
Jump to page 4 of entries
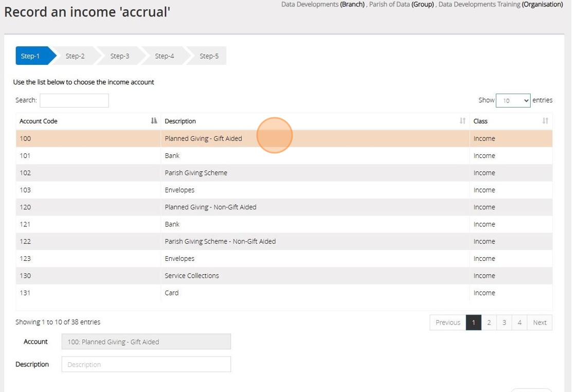[x=519, y=323]
